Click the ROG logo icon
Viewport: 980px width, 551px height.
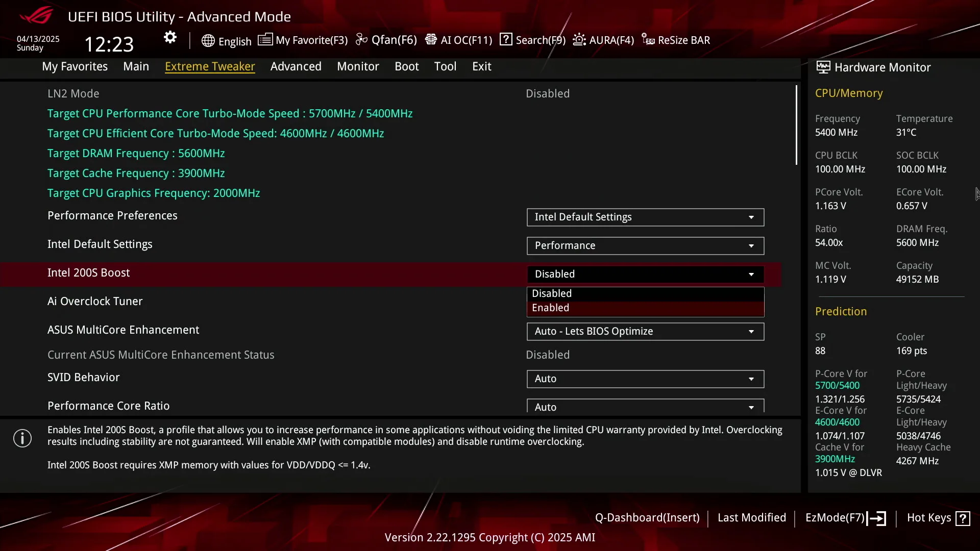[x=36, y=15]
